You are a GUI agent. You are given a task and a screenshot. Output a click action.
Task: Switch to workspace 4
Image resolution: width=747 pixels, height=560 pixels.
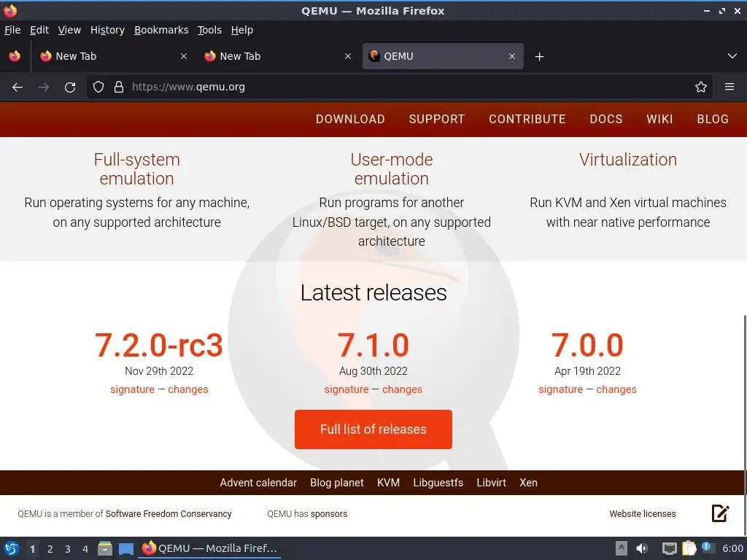point(85,549)
